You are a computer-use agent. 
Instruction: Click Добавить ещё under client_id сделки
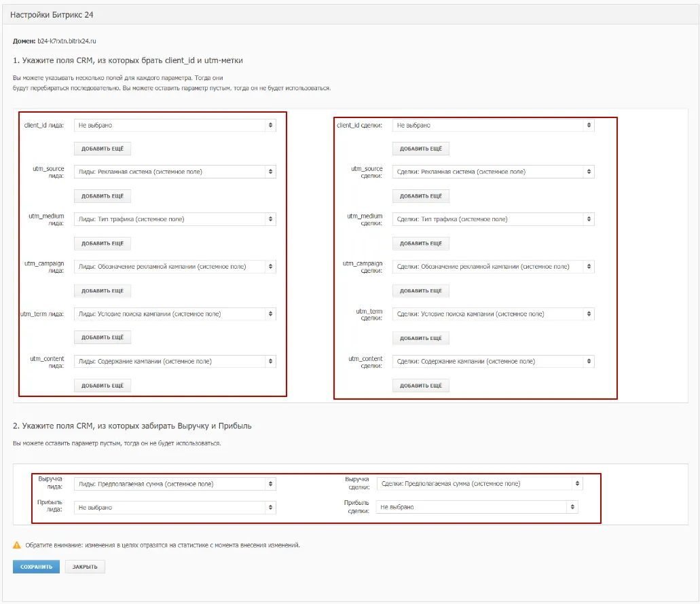(421, 149)
